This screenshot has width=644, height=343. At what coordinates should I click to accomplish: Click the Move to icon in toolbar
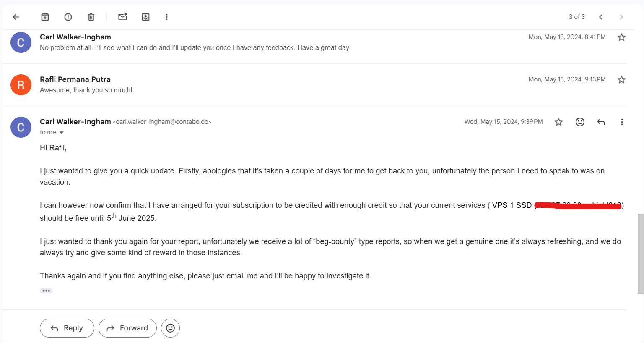[x=145, y=17]
